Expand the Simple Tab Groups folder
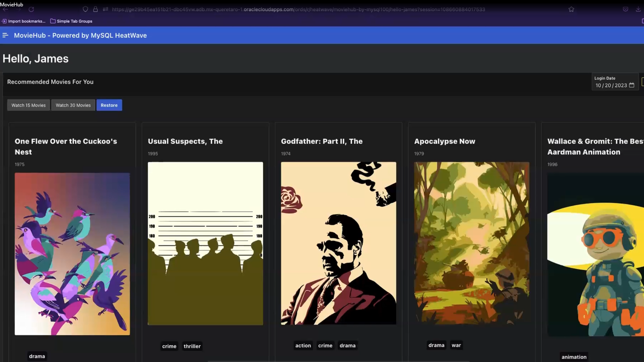Viewport: 644px width, 362px height. [x=71, y=21]
